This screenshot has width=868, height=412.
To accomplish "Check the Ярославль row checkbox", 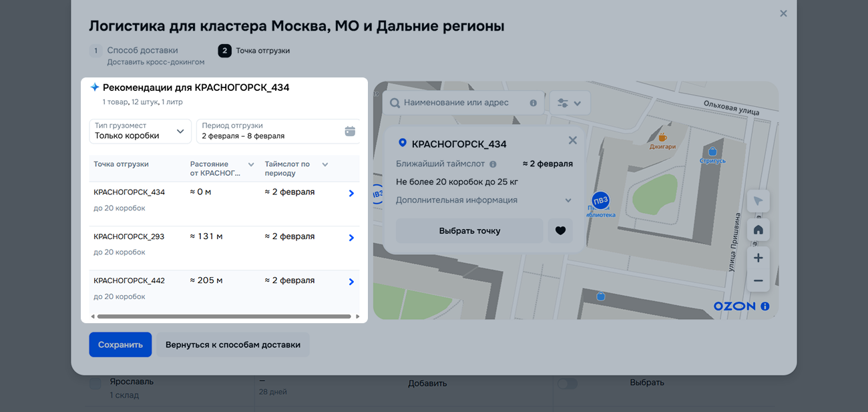I will [95, 383].
